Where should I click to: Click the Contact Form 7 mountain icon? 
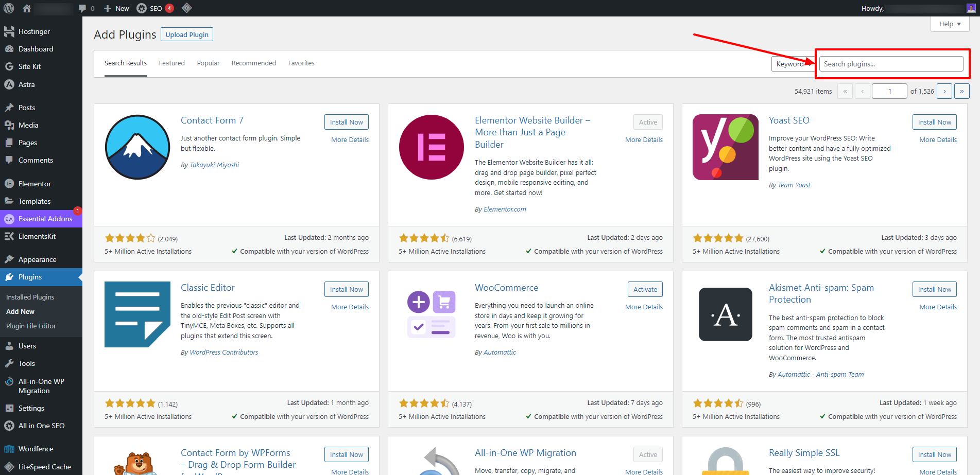(137, 147)
